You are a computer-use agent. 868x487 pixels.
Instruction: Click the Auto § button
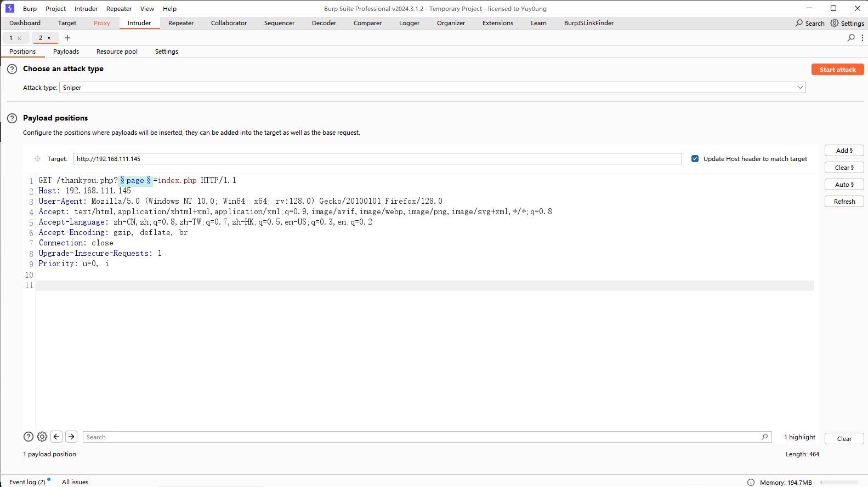click(x=844, y=185)
